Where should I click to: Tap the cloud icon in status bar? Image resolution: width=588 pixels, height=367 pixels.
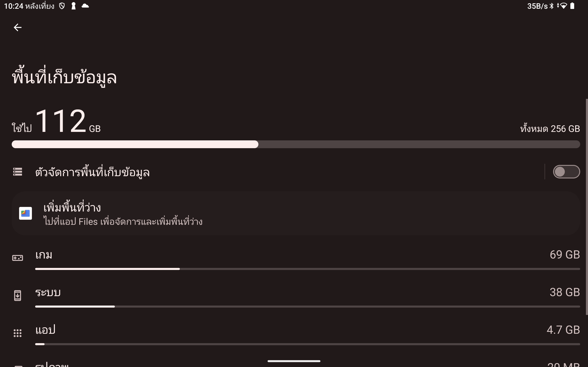pyautogui.click(x=85, y=6)
